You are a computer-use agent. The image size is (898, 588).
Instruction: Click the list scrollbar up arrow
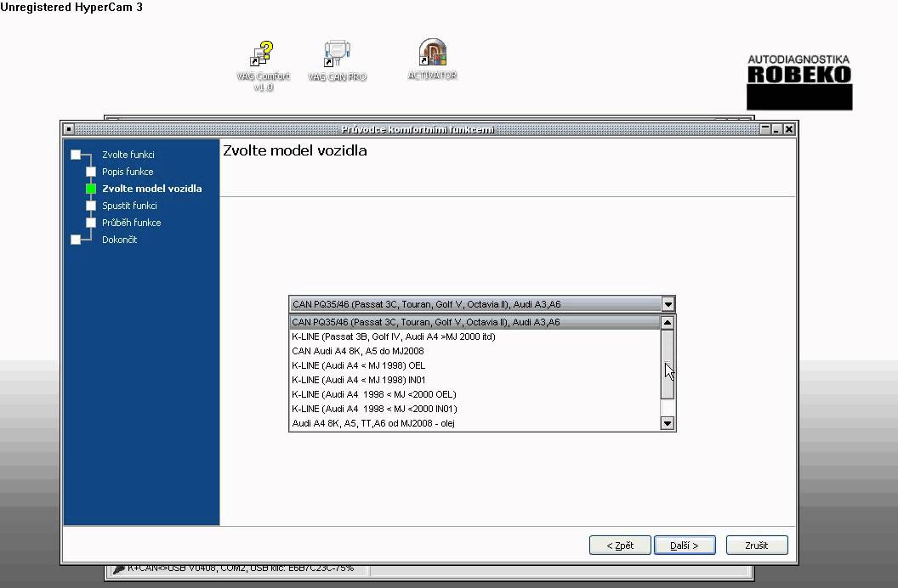tap(668, 323)
